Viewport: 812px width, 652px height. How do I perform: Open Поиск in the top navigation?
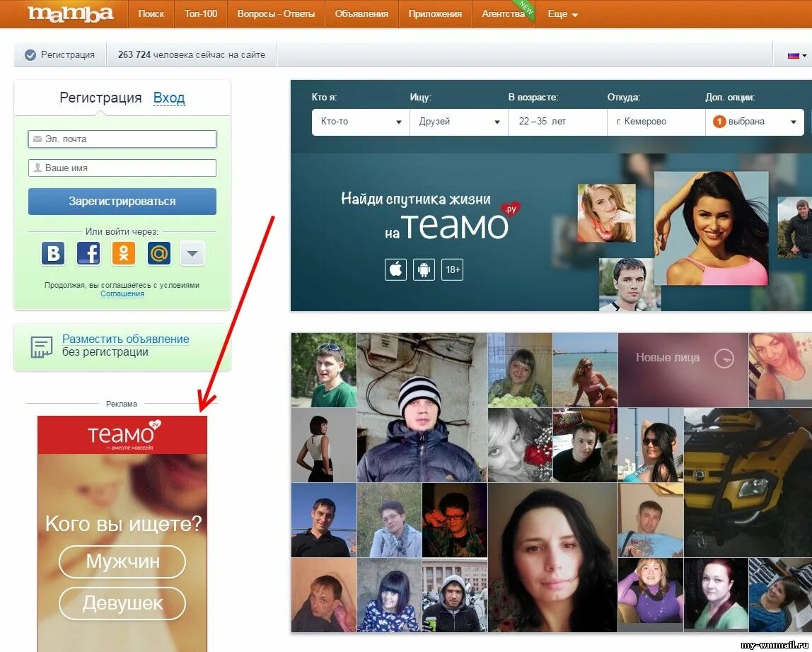coord(151,14)
